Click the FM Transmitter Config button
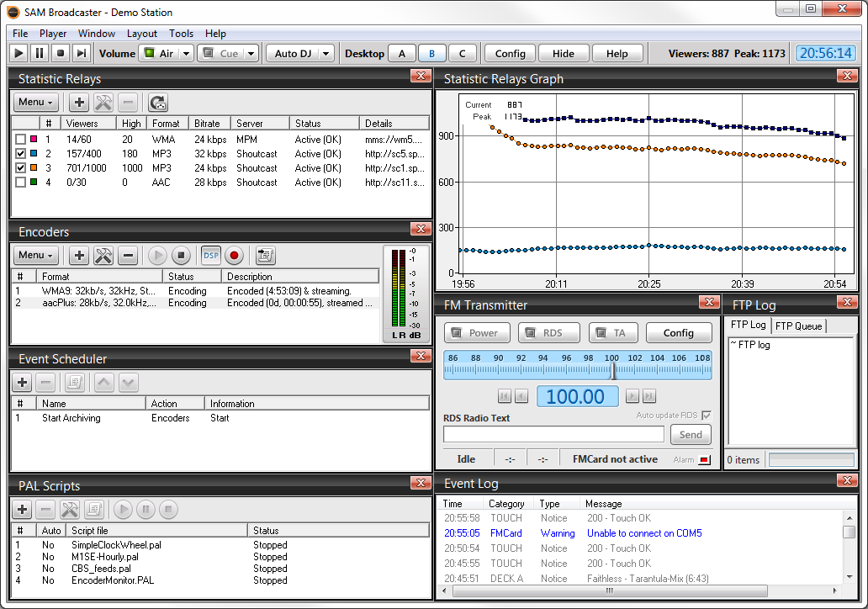The width and height of the screenshot is (868, 609). click(x=678, y=333)
